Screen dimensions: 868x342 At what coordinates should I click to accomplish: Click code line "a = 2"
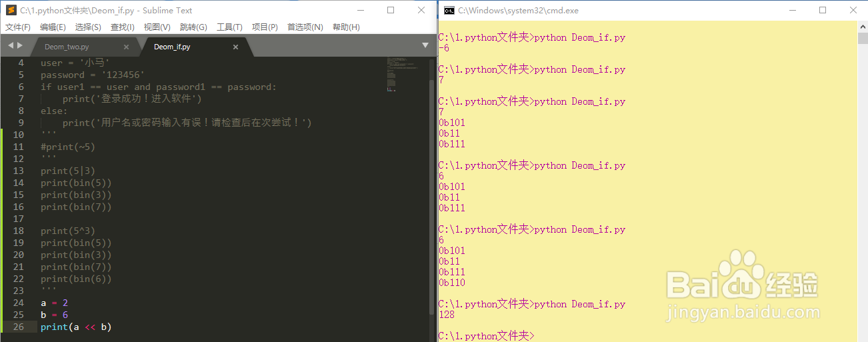click(x=54, y=303)
